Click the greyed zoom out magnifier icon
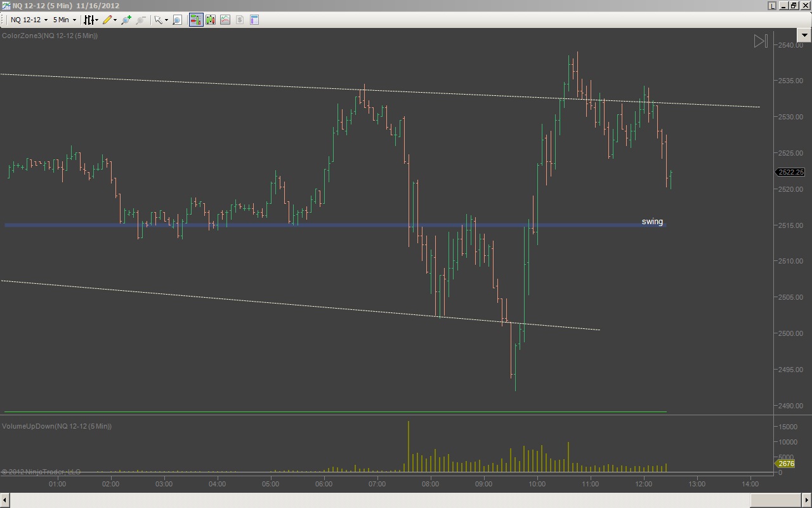 [141, 20]
